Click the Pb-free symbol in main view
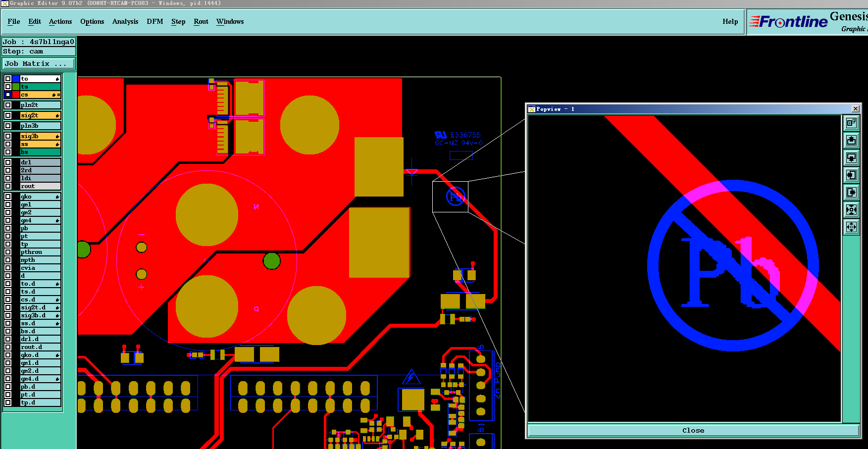This screenshot has height=449, width=868. click(x=456, y=197)
